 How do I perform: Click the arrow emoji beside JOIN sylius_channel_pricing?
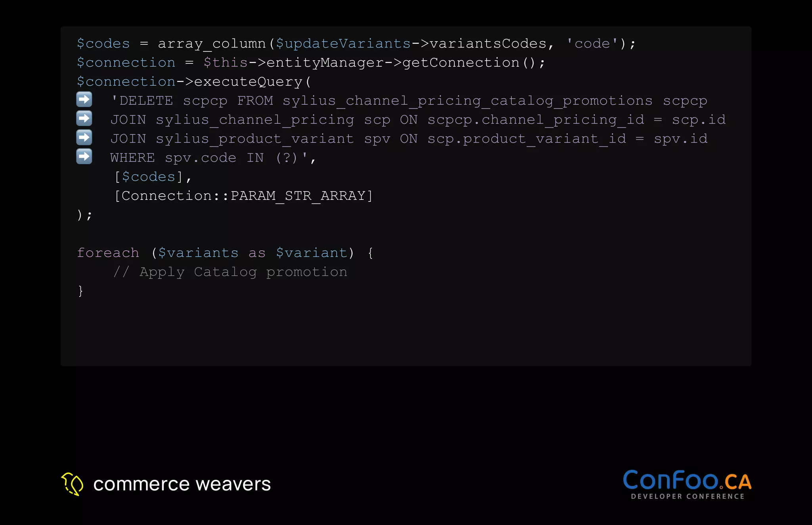[84, 119]
